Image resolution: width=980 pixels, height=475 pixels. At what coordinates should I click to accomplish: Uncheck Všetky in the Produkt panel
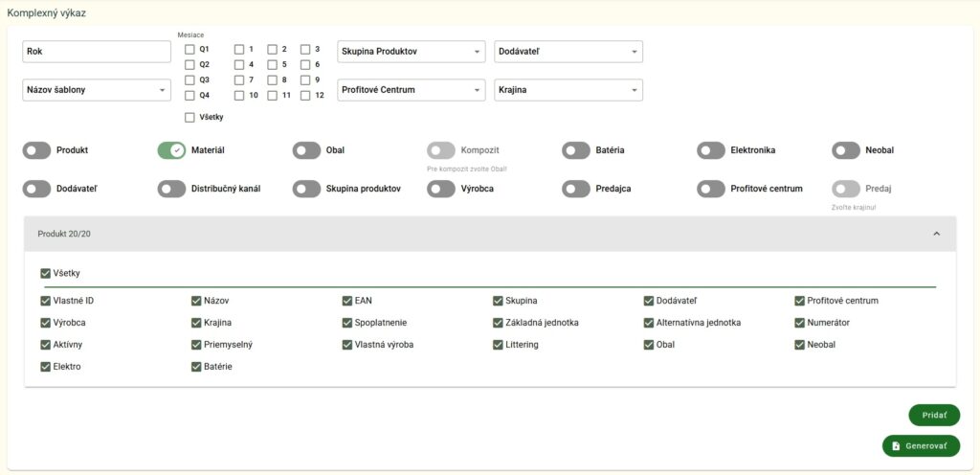point(45,274)
